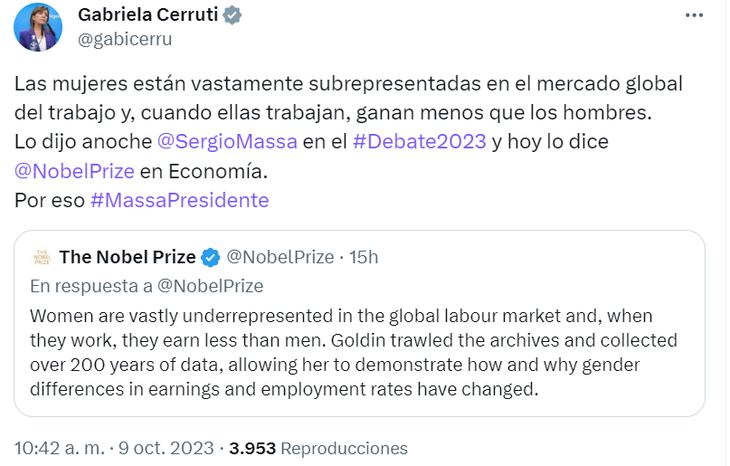Click Gabriela Cerruti's profile avatar
Screen dimensions: 730x466
click(39, 27)
